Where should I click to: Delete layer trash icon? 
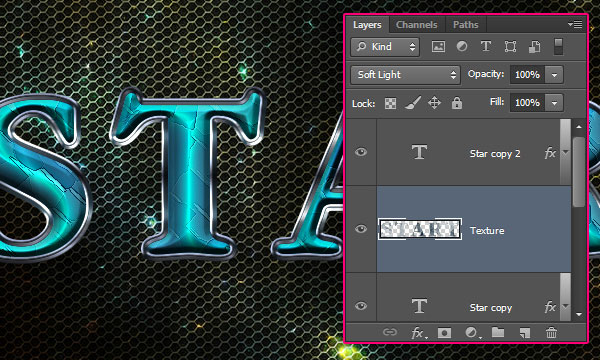point(551,332)
